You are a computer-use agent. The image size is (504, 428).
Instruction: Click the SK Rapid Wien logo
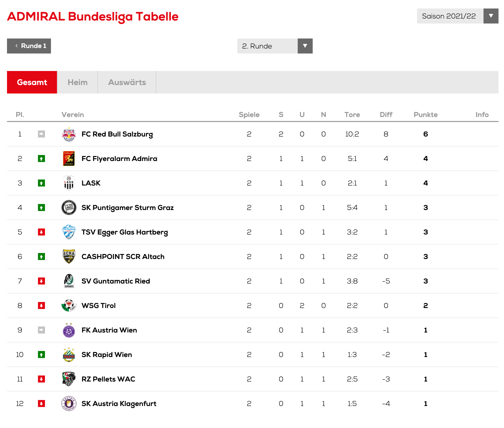click(x=69, y=355)
